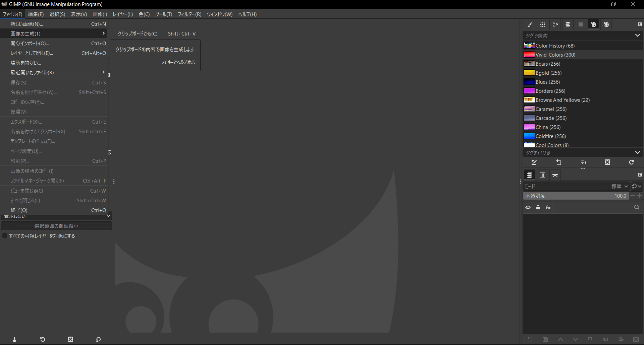Select the active Palettes tab icon
Image resolution: width=644 pixels, height=345 pixels.
click(593, 24)
